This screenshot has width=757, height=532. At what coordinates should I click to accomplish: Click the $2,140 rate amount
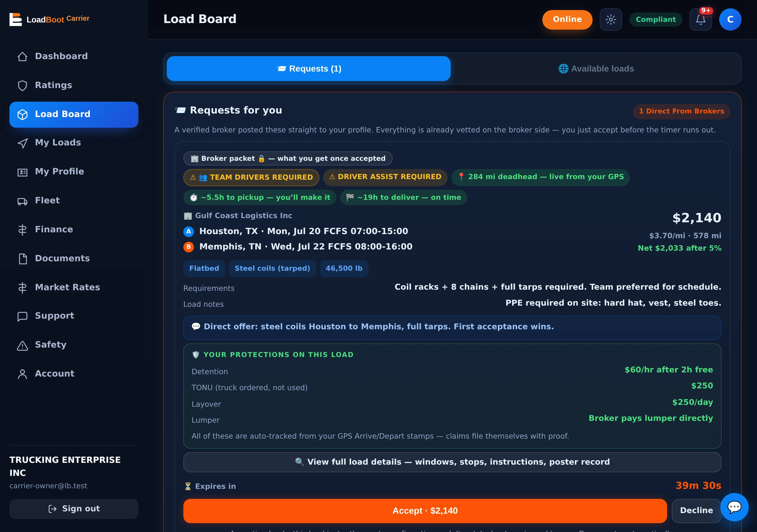tap(697, 218)
